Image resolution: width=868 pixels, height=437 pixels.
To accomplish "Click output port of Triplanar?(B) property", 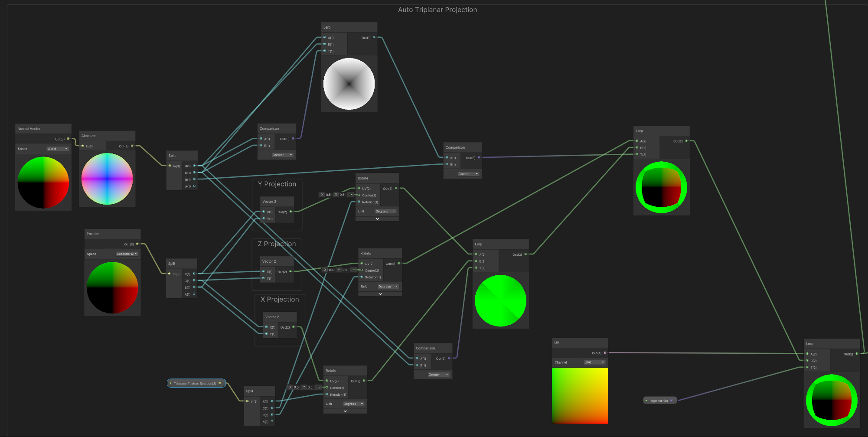I will click(x=672, y=401).
